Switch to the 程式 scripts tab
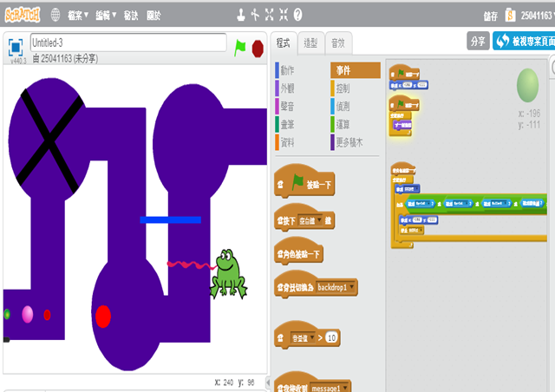This screenshot has height=392, width=555. pos(284,43)
